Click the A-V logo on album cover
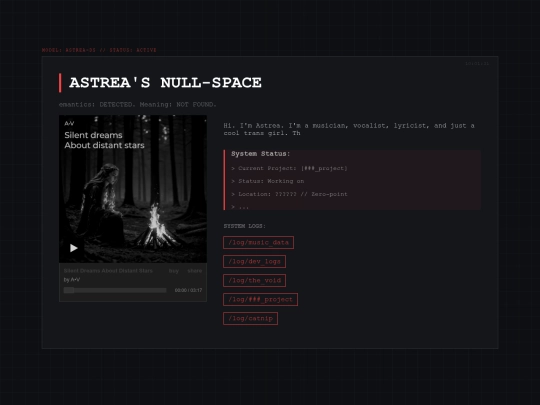540x405 pixels. click(x=69, y=123)
